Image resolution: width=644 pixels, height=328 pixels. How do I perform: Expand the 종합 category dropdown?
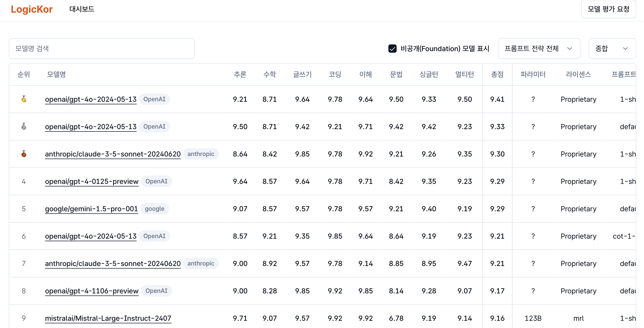click(612, 49)
